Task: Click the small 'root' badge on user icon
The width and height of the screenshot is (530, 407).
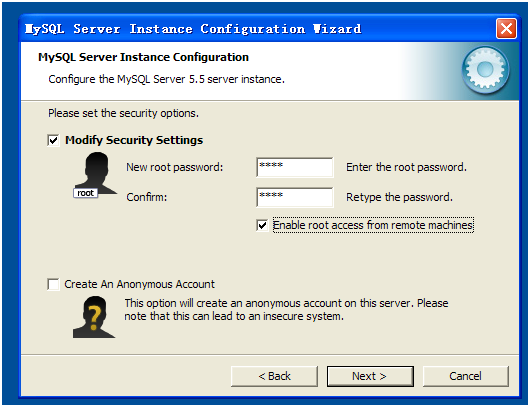Action: tap(86, 193)
